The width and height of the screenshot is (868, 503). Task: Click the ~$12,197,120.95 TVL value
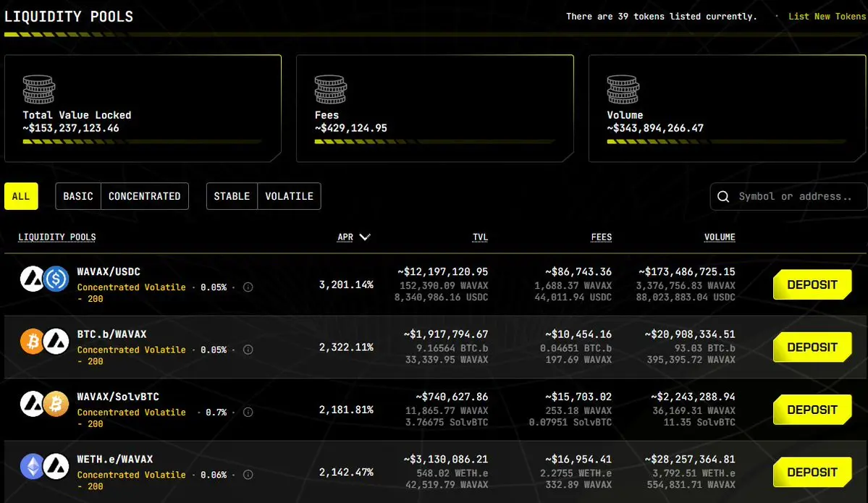click(x=443, y=271)
